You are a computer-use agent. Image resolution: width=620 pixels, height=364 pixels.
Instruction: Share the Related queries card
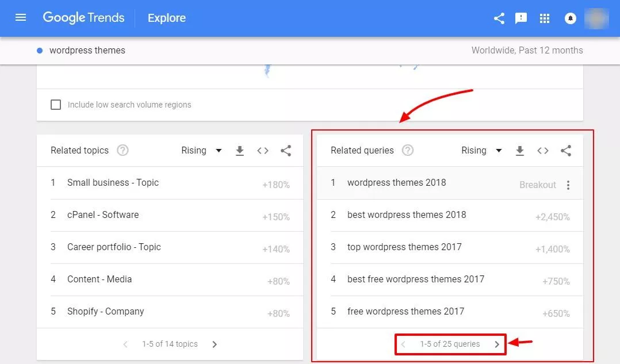point(566,151)
